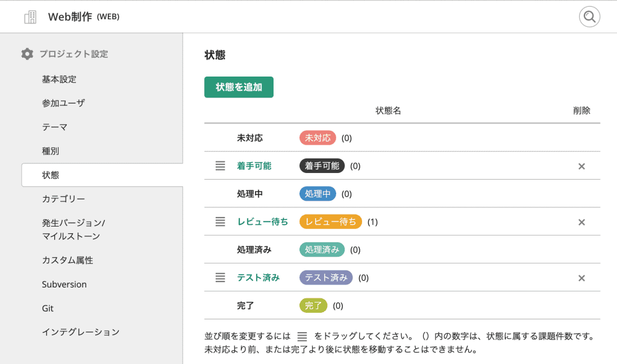Go to 参加ユーザ settings
Image resolution: width=617 pixels, height=364 pixels.
(63, 103)
